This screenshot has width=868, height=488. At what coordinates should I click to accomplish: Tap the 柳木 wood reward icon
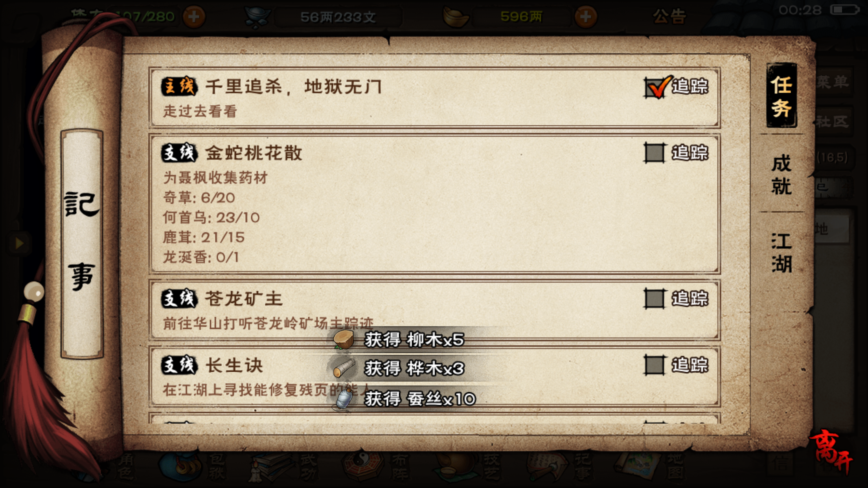344,339
